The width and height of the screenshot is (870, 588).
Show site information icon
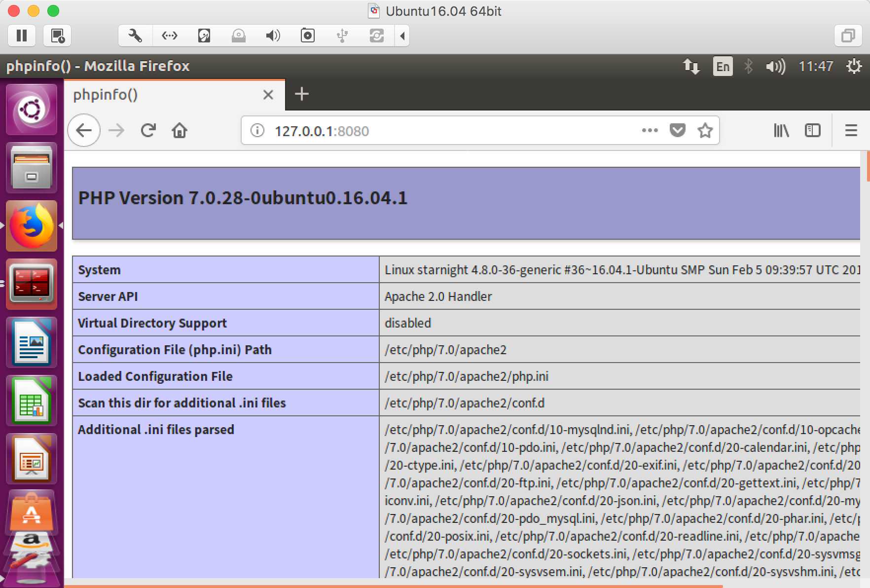pyautogui.click(x=257, y=130)
